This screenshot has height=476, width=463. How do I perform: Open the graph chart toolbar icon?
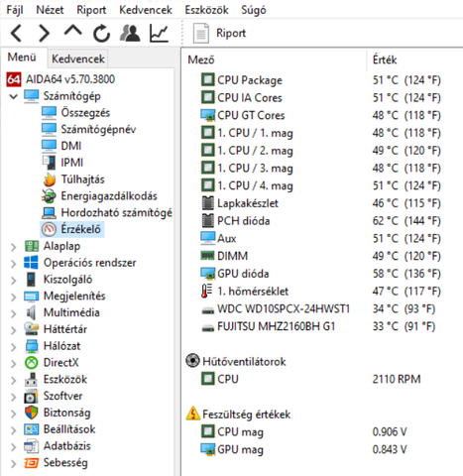pyautogui.click(x=159, y=33)
